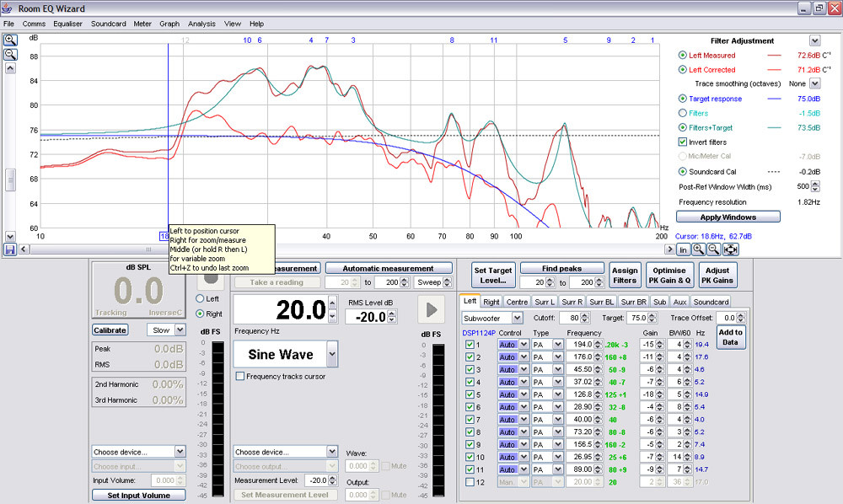Click right arrow of horizontal graph scrollbar
The width and height of the screenshot is (843, 504).
click(x=669, y=249)
